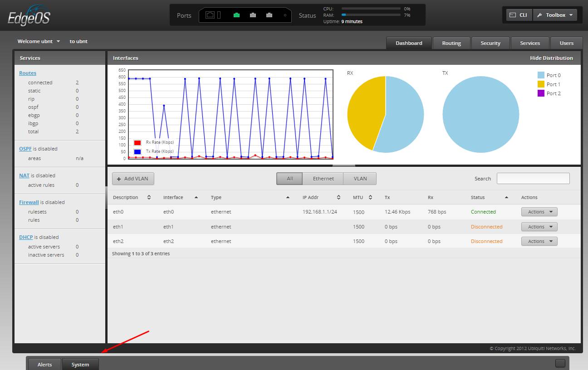Viewport: 588px width, 370px height.
Task: Expand the Actions dropdown for eth0
Action: [x=539, y=212]
